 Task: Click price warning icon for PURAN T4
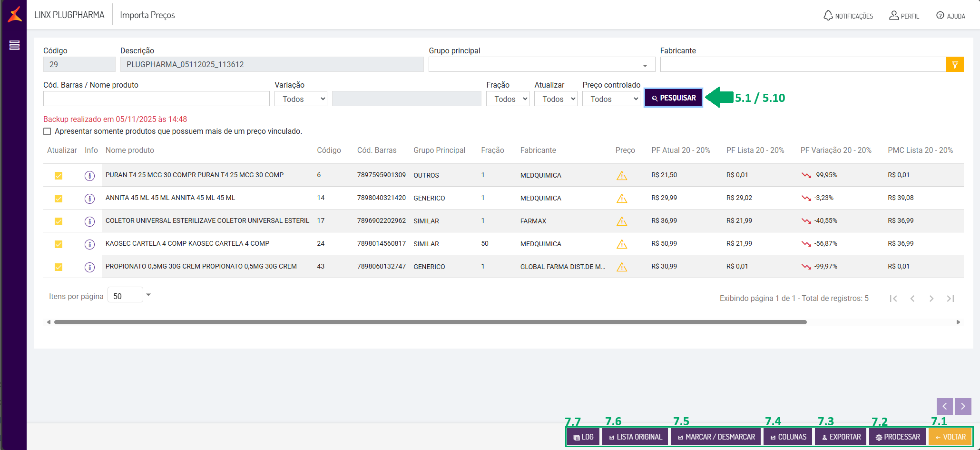click(x=622, y=176)
